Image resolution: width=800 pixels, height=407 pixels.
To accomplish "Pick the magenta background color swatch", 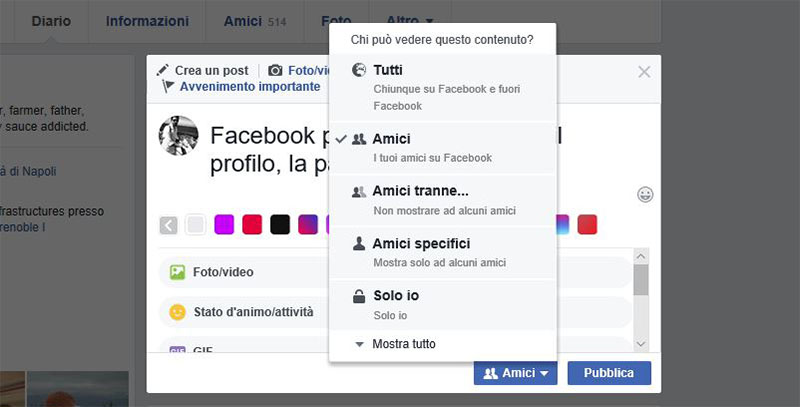I will (x=224, y=225).
